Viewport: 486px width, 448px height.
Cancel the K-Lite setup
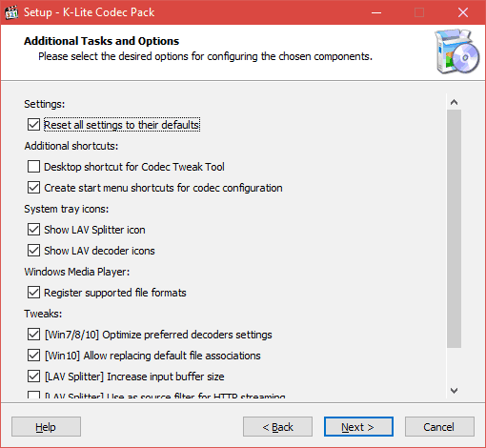tap(439, 427)
